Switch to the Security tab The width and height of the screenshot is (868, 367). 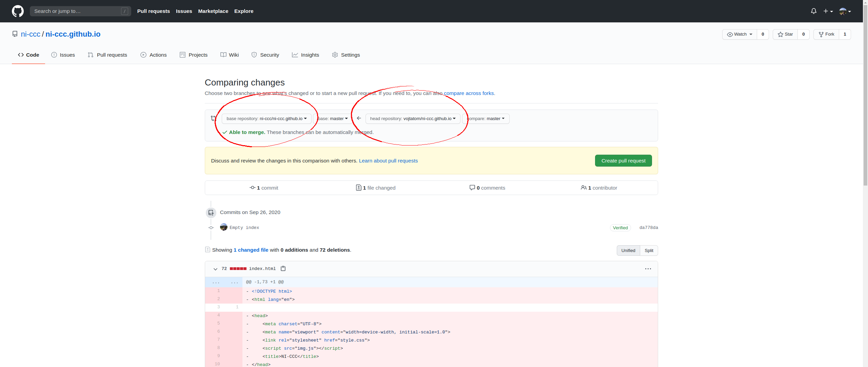click(265, 55)
